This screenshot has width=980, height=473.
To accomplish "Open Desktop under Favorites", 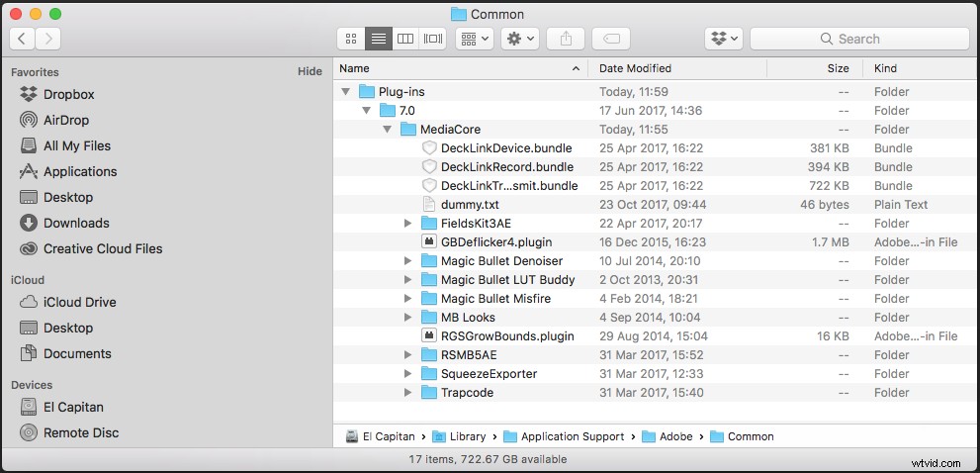I will tap(68, 197).
